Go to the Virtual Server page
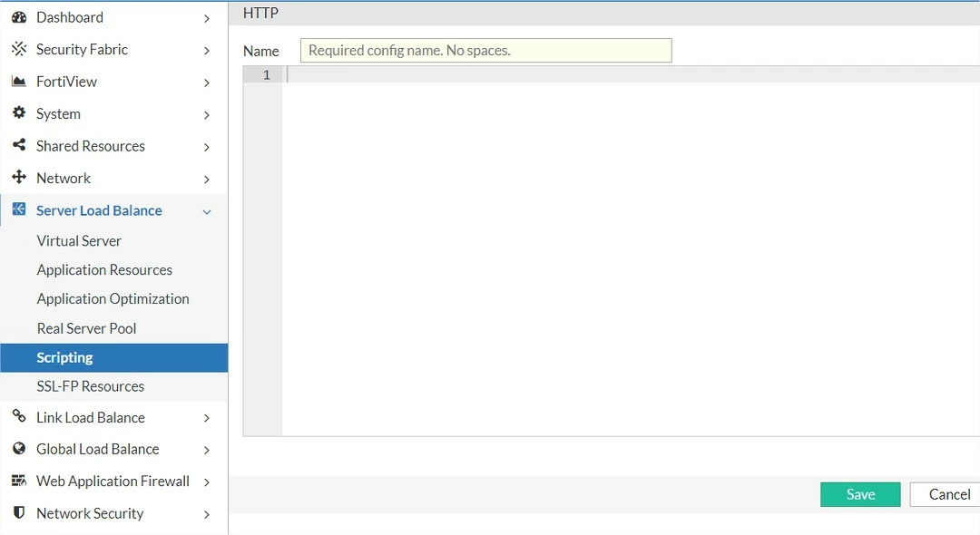 pos(79,241)
